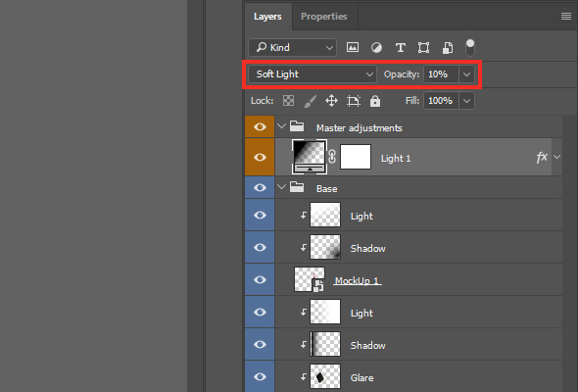Filter layers by pixel layers icon

pos(353,47)
